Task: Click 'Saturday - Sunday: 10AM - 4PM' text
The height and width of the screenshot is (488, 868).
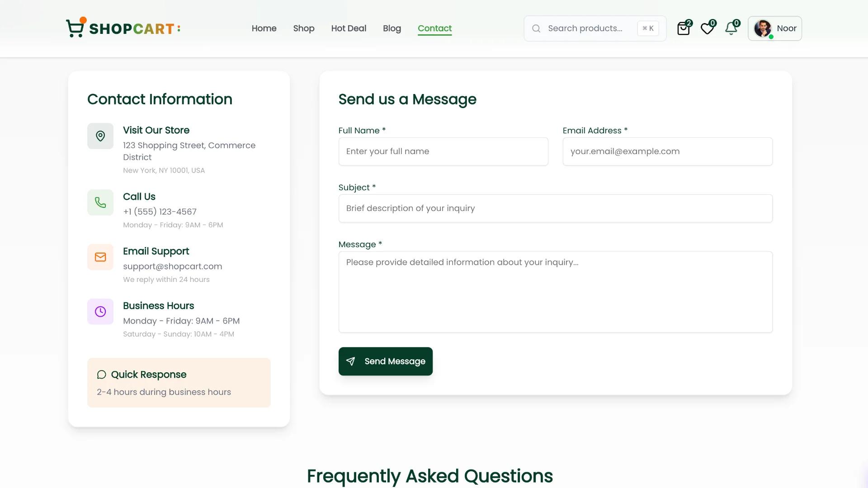Action: (179, 334)
